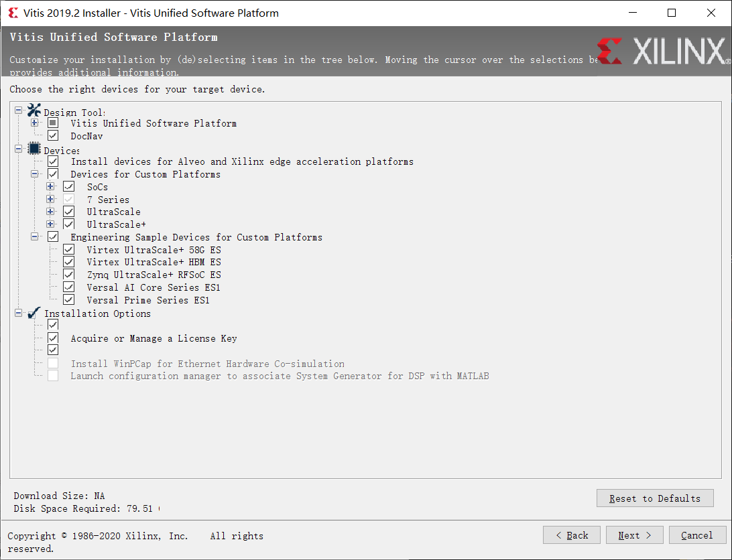Click Reset to Defaults button
This screenshot has width=732, height=560.
pyautogui.click(x=655, y=498)
